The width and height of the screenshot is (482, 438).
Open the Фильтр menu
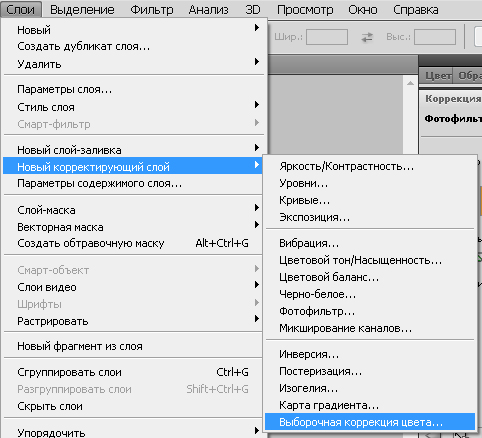tap(152, 10)
